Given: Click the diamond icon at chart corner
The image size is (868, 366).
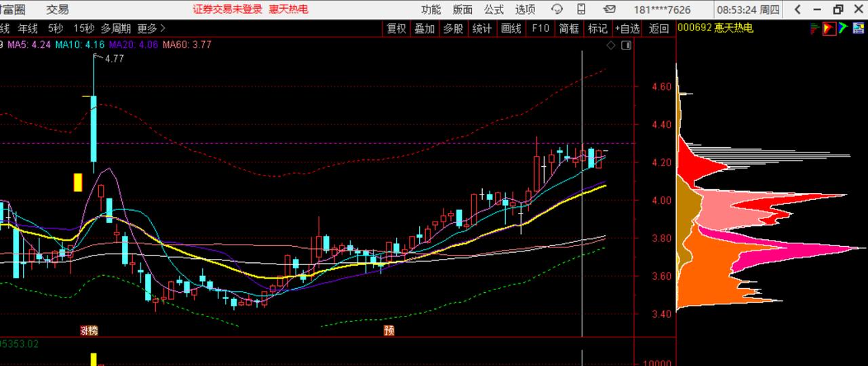Looking at the screenshot, I should click(x=610, y=45).
